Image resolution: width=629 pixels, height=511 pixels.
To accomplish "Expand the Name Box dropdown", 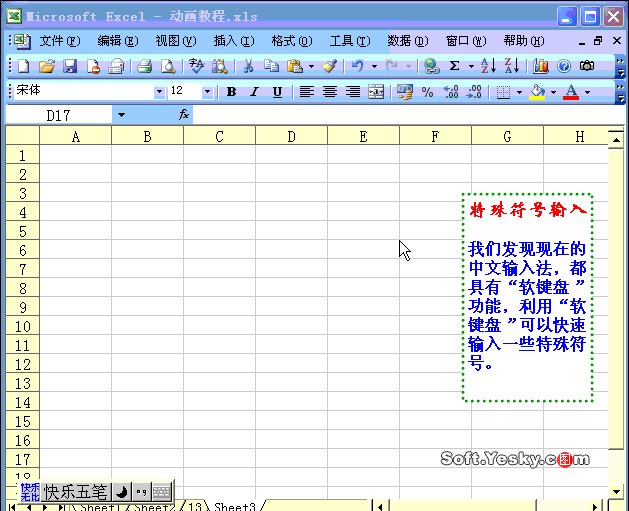I will tap(121, 115).
